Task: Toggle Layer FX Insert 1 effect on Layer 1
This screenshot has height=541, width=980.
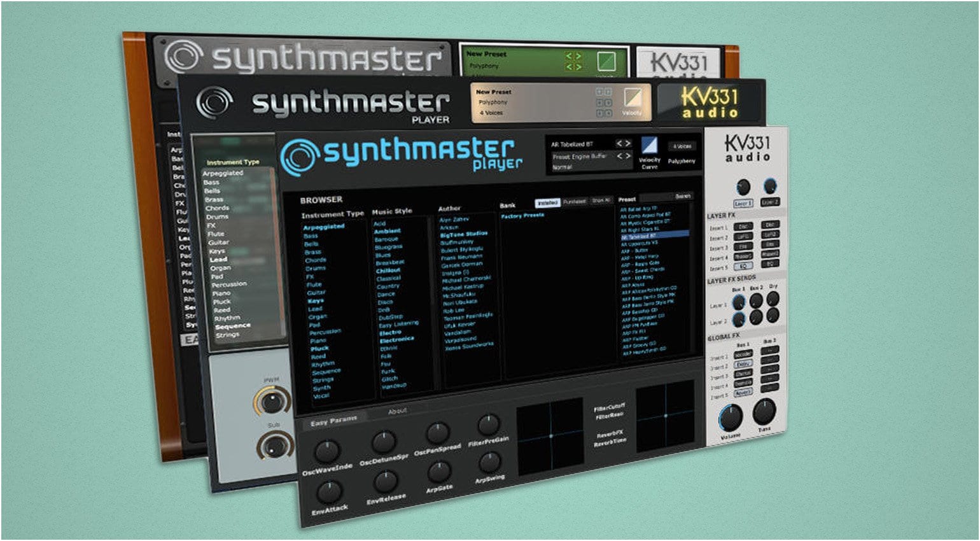Action: click(742, 227)
